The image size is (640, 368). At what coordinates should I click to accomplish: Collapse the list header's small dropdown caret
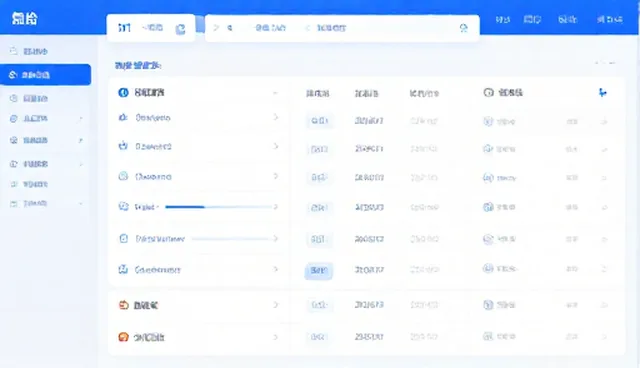point(275,93)
